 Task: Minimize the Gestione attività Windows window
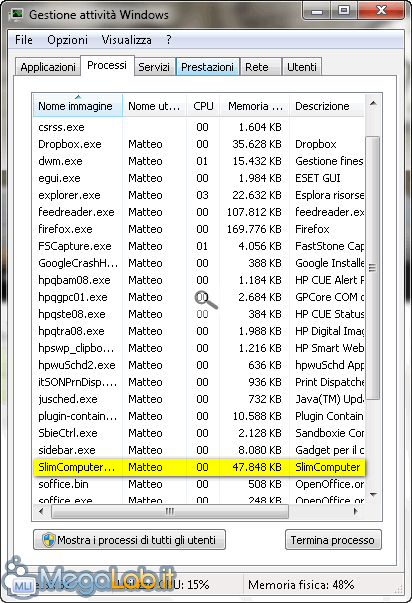tap(317, 11)
